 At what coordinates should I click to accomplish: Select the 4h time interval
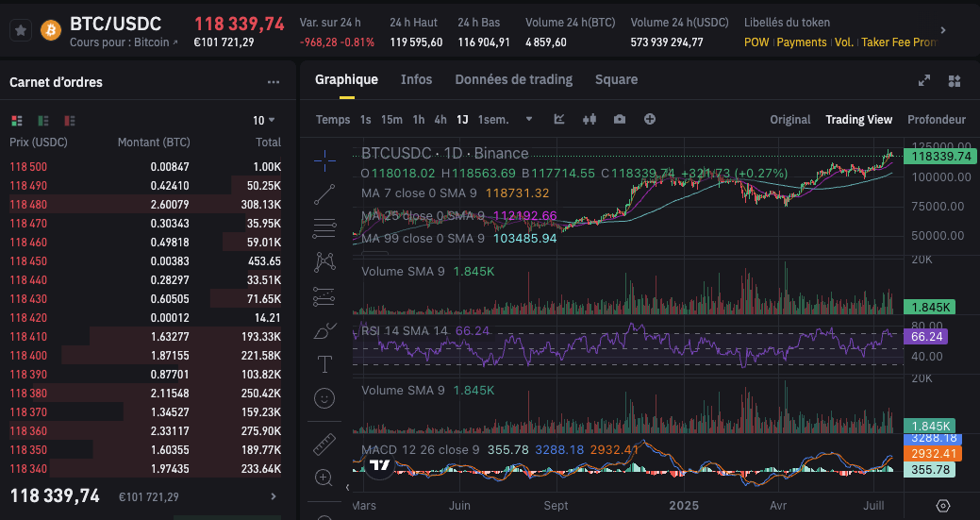440,119
